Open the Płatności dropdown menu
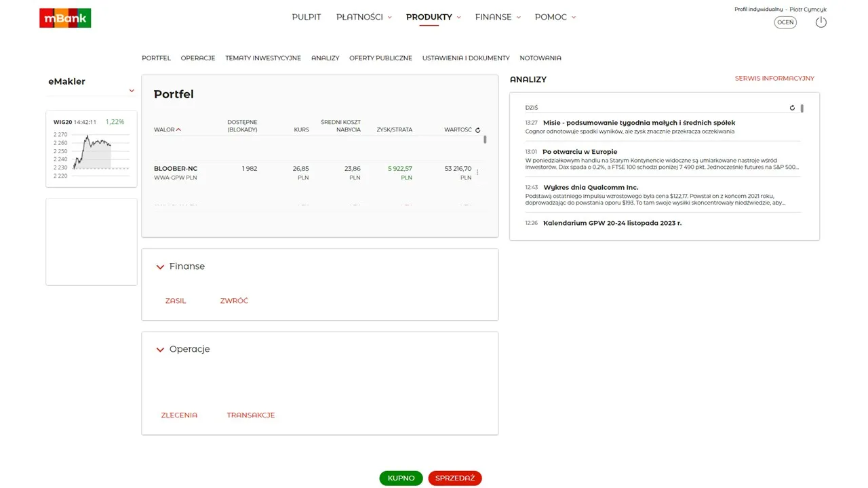The image size is (868, 488). [x=364, y=17]
